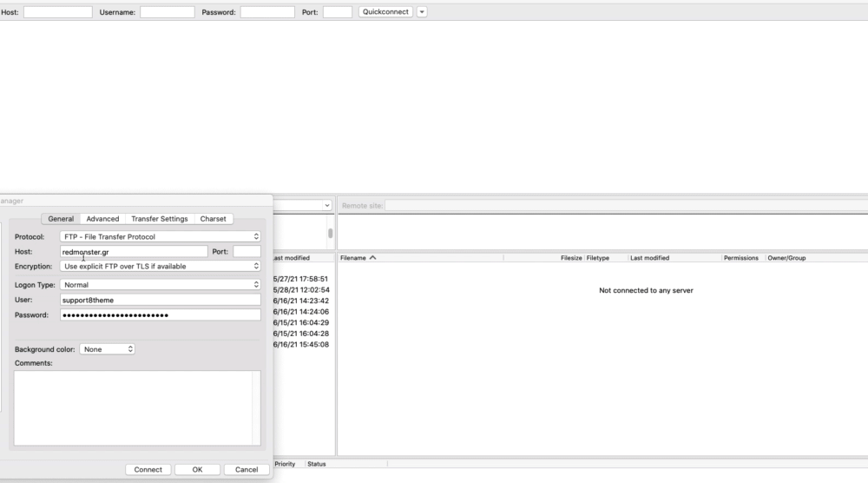
Task: Open the Charset tab
Action: (x=214, y=219)
